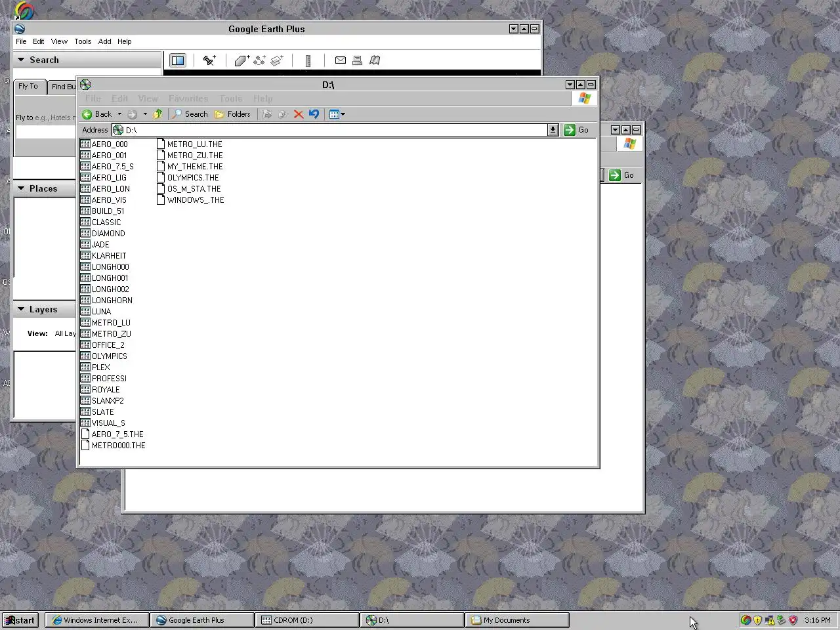Select the DIAMOND folder
840x630 pixels.
pos(103,234)
